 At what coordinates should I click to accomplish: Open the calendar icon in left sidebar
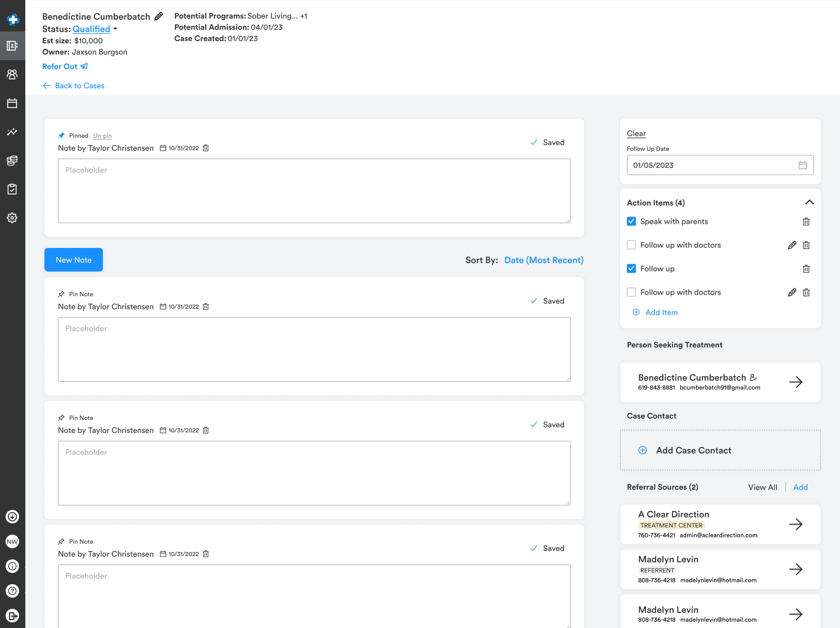point(12,103)
